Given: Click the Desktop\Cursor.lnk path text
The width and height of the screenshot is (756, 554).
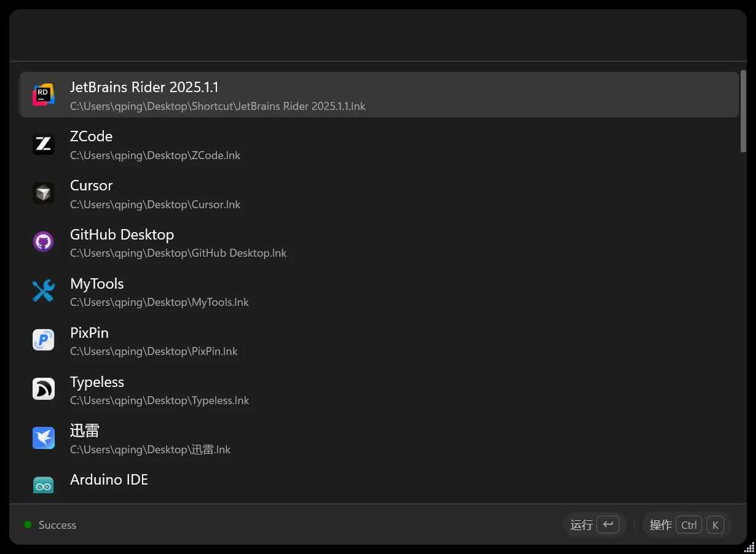Looking at the screenshot, I should point(156,205).
